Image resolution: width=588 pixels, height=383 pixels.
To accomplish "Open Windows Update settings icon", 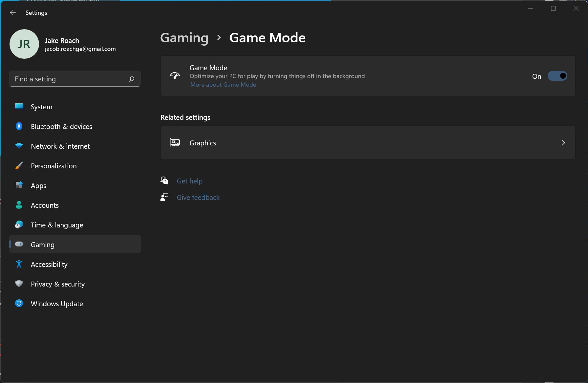I will (x=19, y=304).
